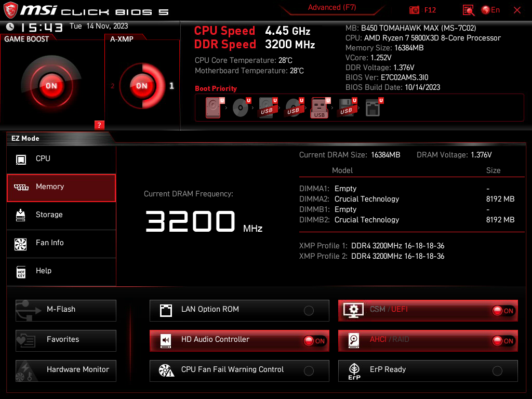Open the Help section

point(61,271)
